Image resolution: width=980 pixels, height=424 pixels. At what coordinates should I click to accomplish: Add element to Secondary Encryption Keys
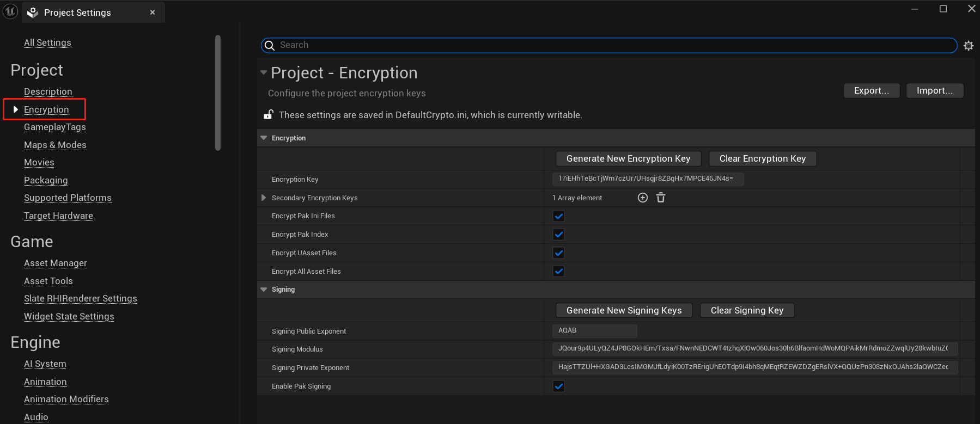click(643, 198)
